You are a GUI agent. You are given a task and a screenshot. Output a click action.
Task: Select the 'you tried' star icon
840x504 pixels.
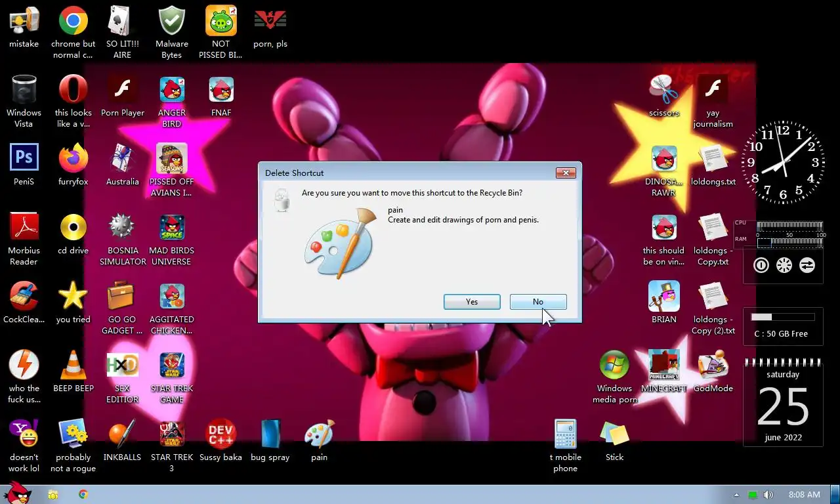point(73,303)
